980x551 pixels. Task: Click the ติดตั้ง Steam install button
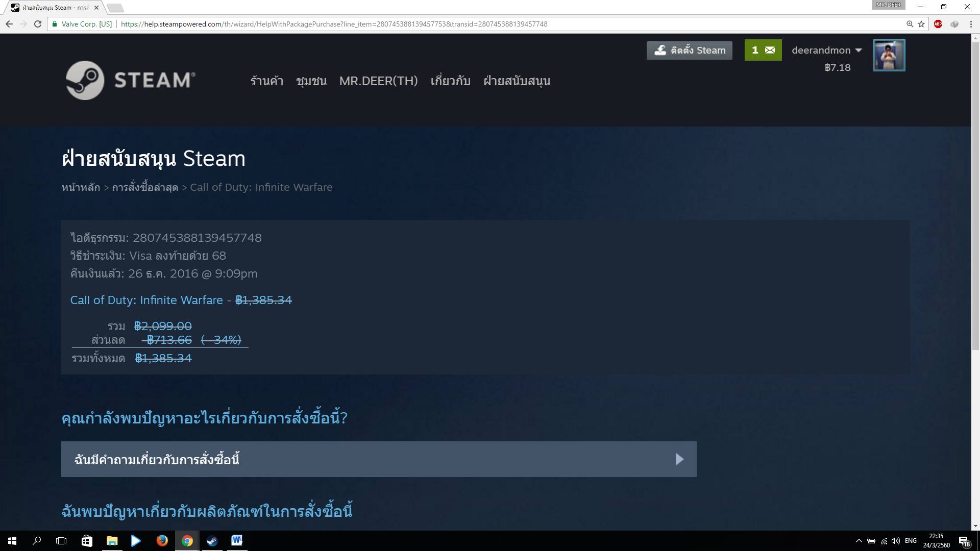click(x=689, y=50)
